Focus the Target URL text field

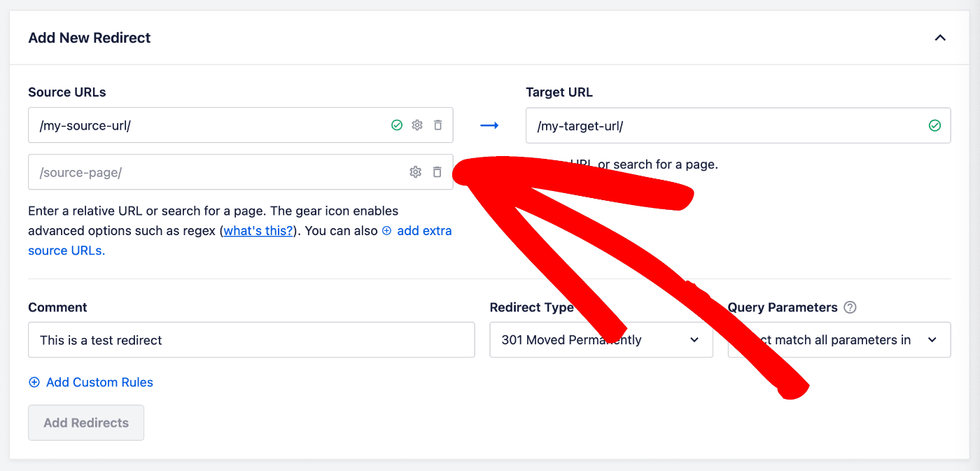pos(721,125)
